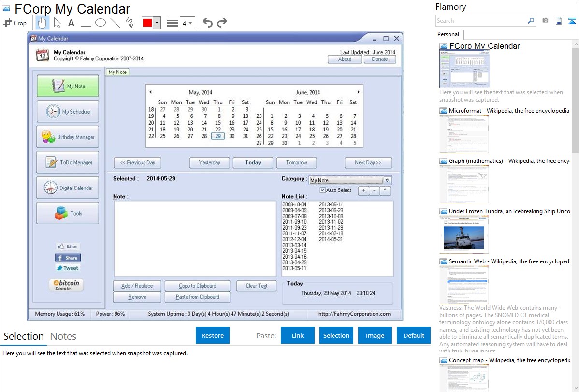This screenshot has width=579, height=392.
Task: Pick the straight line tool
Action: [115, 23]
